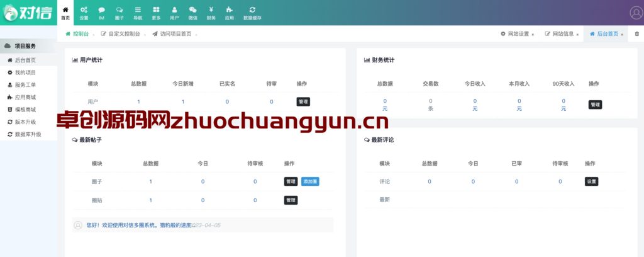The width and height of the screenshot is (644, 257).
Task: Select 后台首页 in the sidebar
Action: (x=29, y=60)
